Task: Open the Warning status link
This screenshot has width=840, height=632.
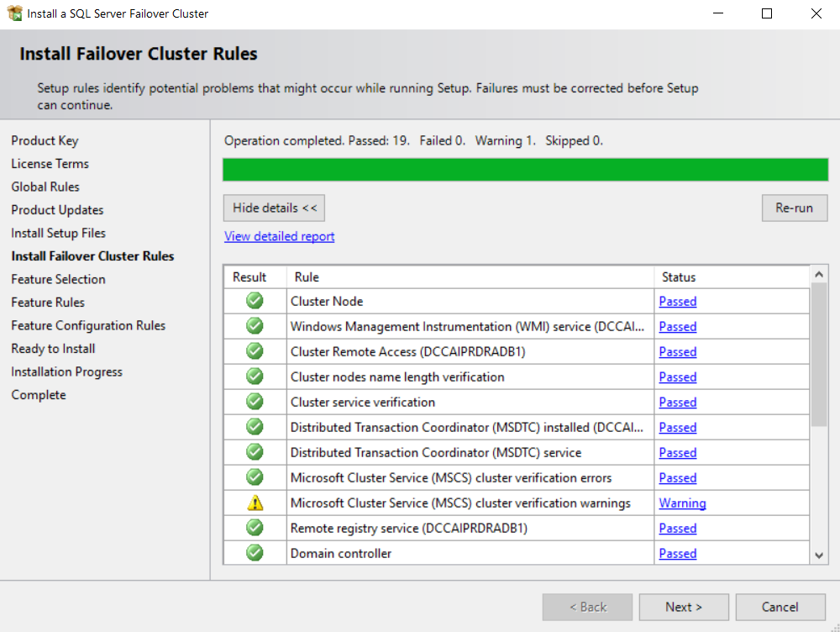Action: (x=682, y=503)
